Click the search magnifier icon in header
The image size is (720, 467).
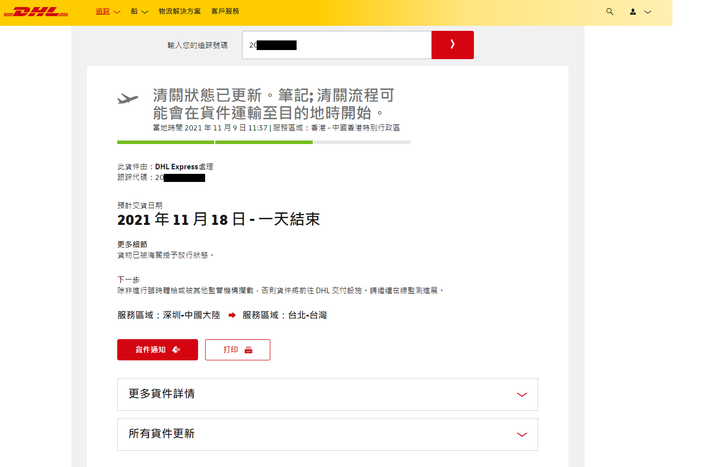[x=609, y=11]
